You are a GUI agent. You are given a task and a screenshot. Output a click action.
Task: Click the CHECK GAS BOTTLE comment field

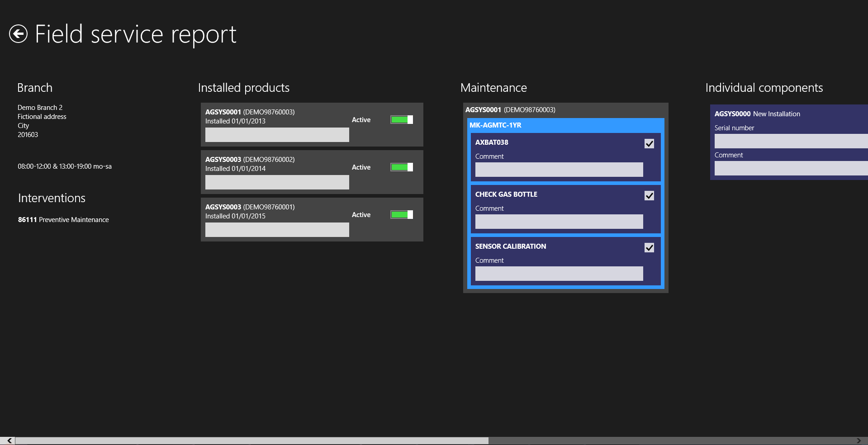[x=559, y=222]
